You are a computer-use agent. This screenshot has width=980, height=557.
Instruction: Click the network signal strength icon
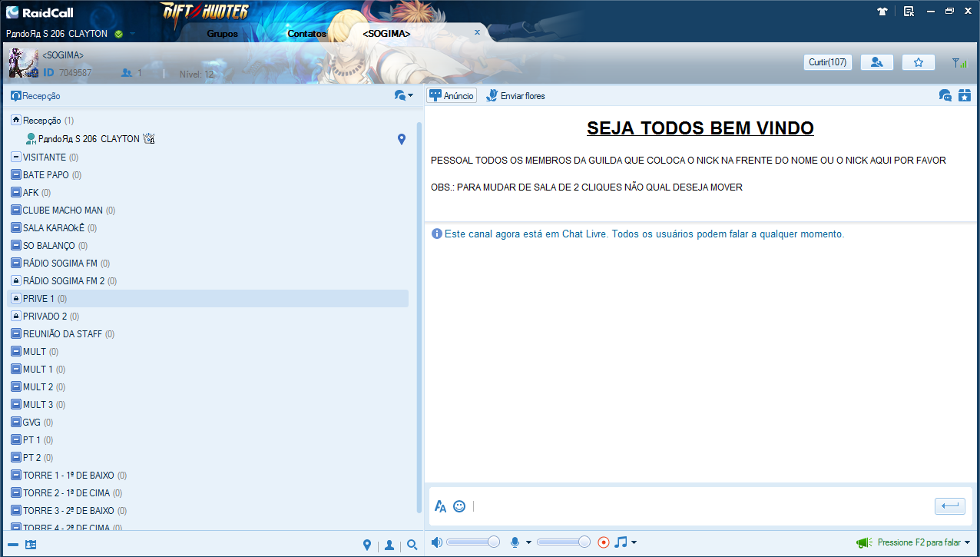tap(958, 63)
